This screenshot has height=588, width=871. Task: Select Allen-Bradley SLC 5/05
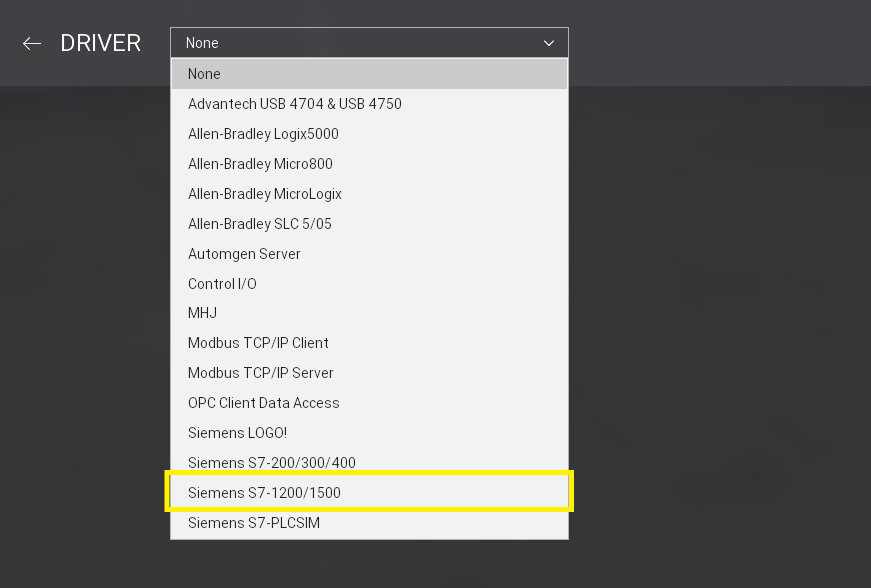tap(259, 224)
